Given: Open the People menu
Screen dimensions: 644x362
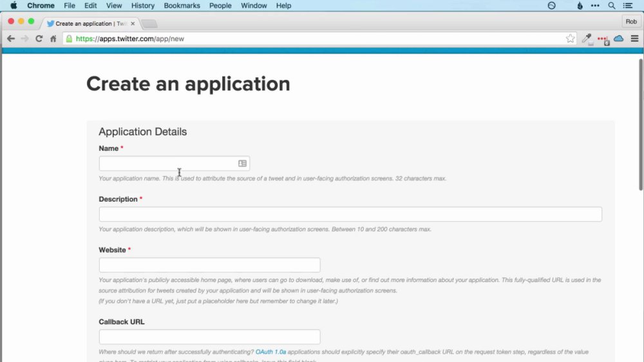Looking at the screenshot, I should (220, 6).
